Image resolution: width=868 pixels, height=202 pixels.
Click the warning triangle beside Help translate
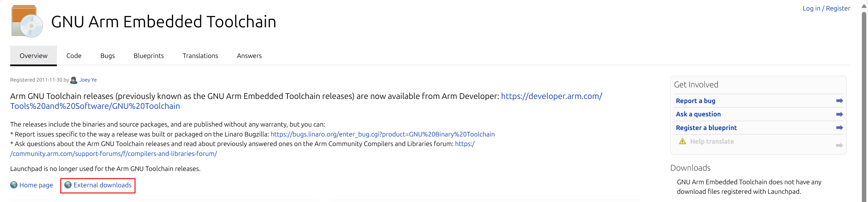click(x=682, y=141)
